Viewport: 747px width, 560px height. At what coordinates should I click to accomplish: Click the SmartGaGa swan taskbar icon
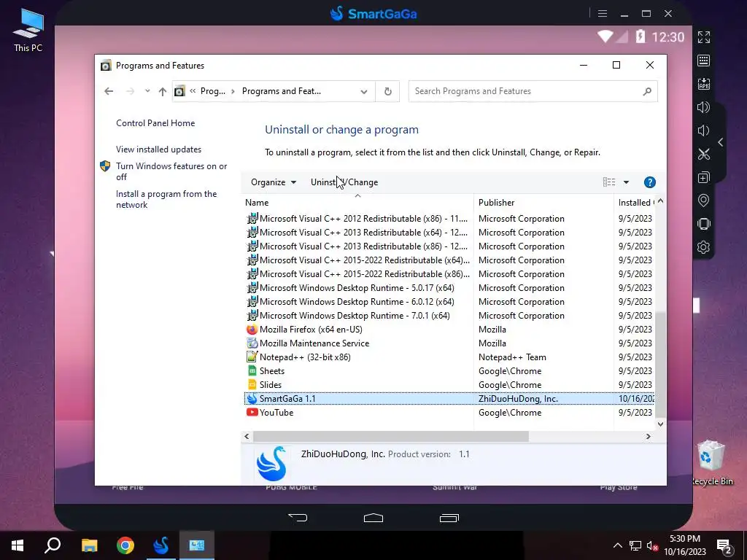pos(161,545)
